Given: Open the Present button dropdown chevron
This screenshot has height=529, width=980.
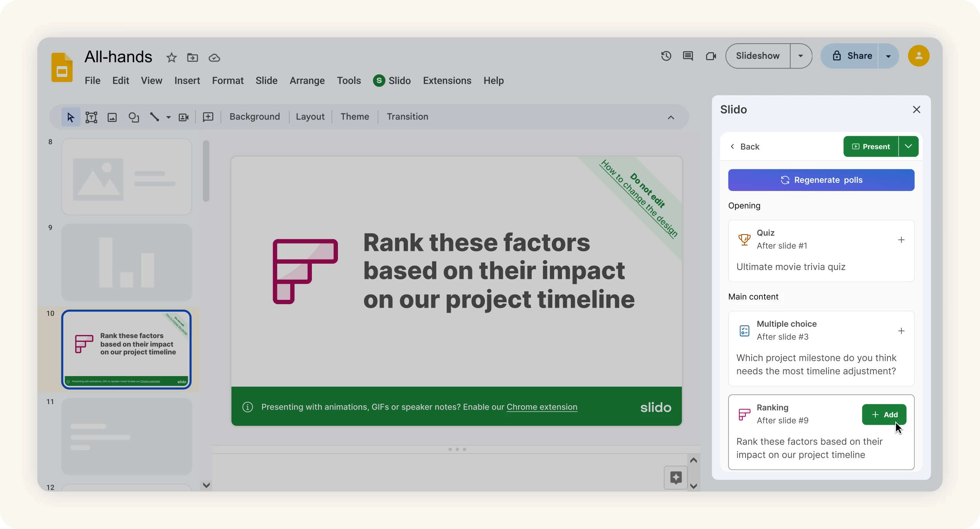Looking at the screenshot, I should (x=908, y=146).
